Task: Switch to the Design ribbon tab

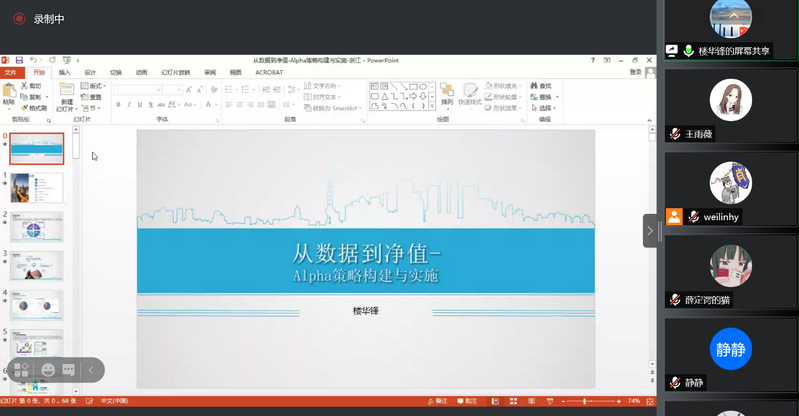Action: 90,72
